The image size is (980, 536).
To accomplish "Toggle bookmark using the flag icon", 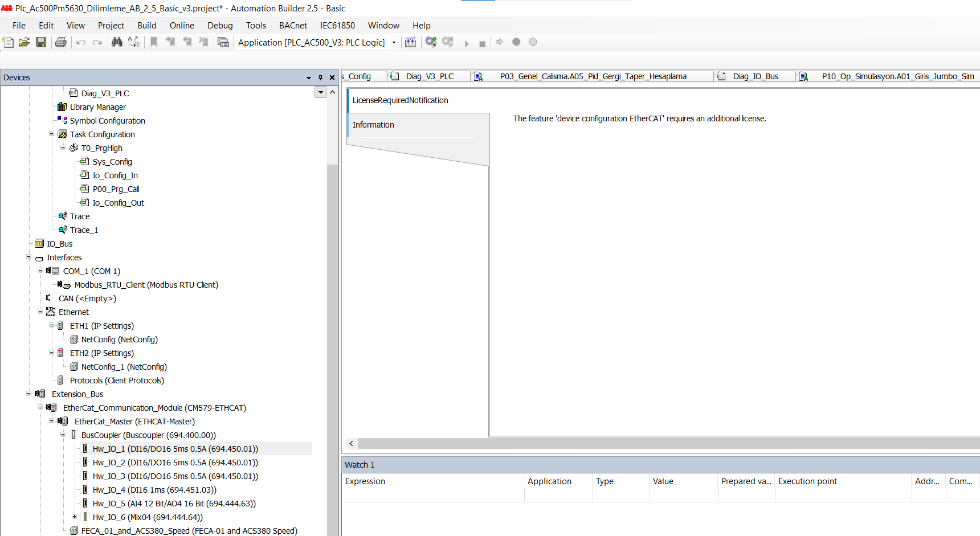I will click(154, 42).
